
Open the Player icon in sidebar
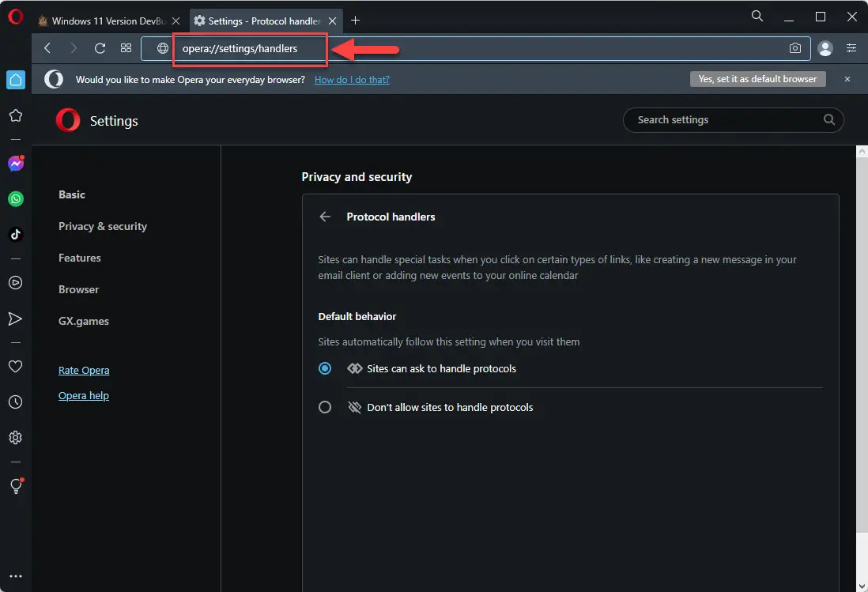click(x=16, y=283)
